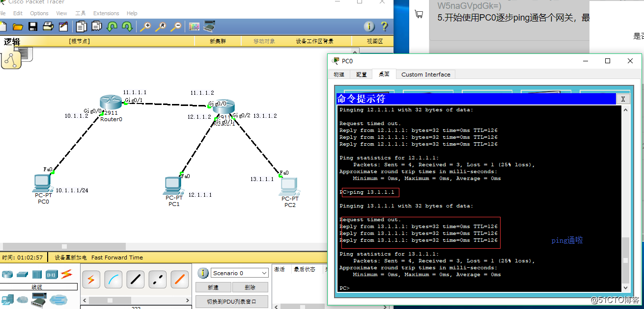Select the End Devices category
The height and width of the screenshot is (309, 644).
(x=7, y=299)
